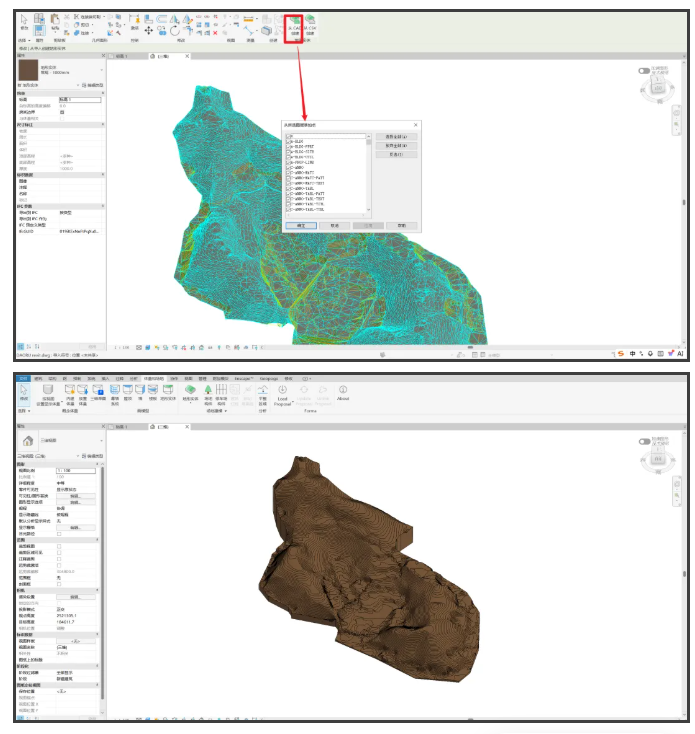
Task: Toggle the C-ANNO layer checkbox
Action: 288,167
